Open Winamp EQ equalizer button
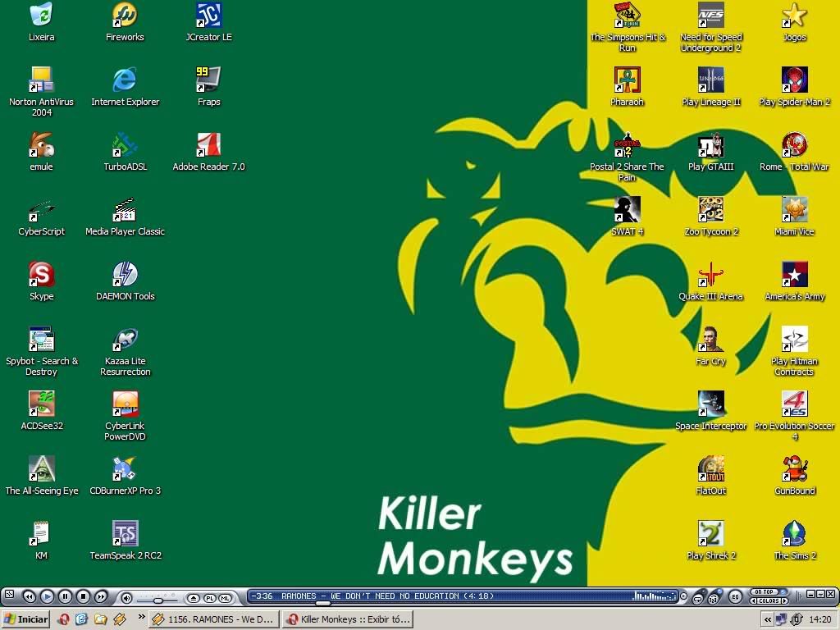The image size is (840, 630). pos(736,596)
